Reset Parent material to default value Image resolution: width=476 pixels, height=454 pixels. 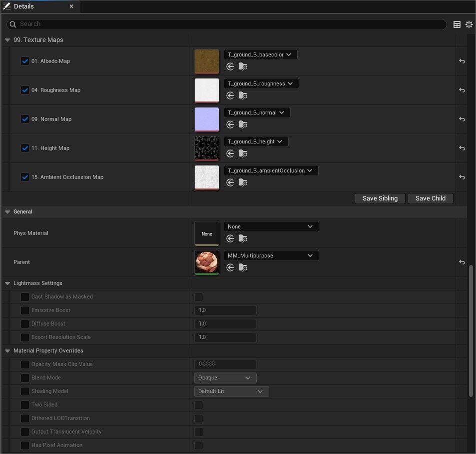[462, 262]
